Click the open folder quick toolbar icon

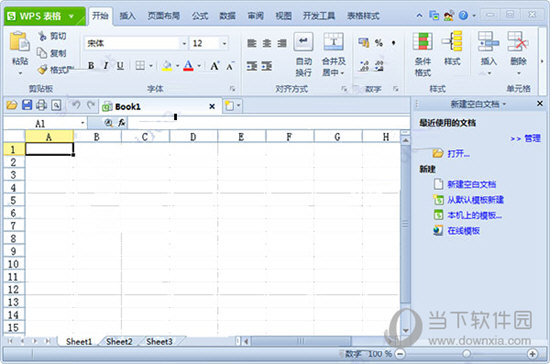[x=12, y=105]
